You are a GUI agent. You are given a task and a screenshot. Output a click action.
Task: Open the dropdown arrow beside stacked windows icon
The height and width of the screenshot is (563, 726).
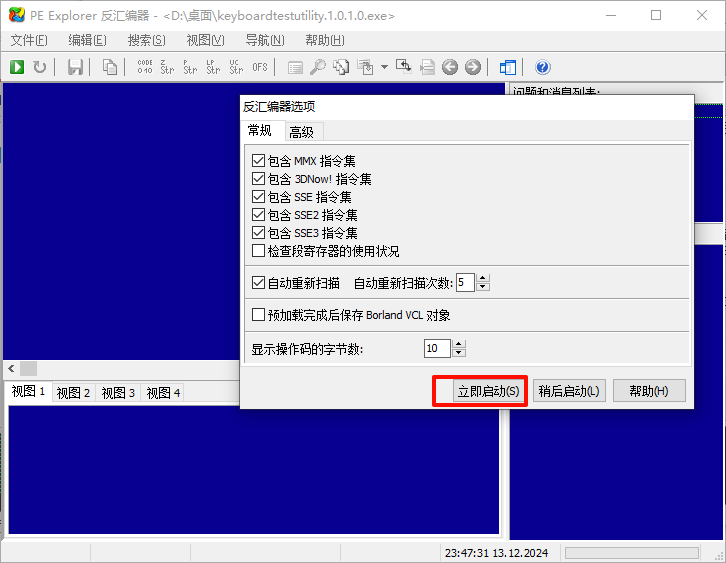[x=384, y=67]
